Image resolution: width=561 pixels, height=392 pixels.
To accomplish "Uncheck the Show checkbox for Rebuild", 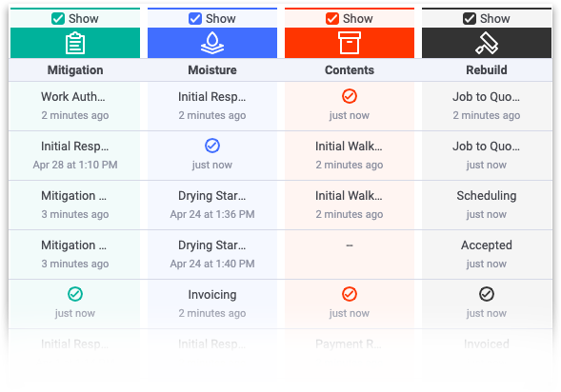I will 470,19.
